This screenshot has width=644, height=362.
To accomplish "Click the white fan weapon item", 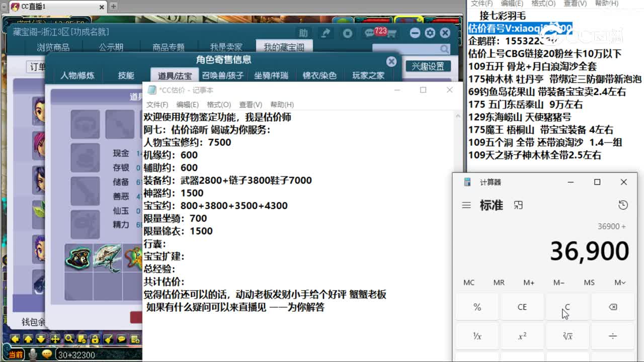I will 107,257.
